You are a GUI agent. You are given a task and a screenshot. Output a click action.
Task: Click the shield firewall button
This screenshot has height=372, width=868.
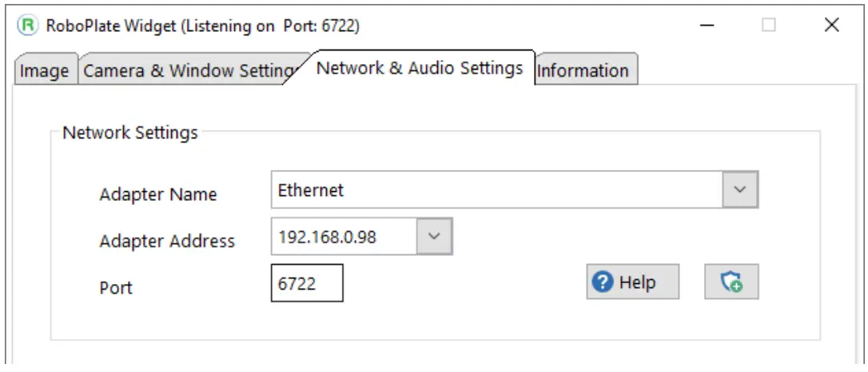731,282
